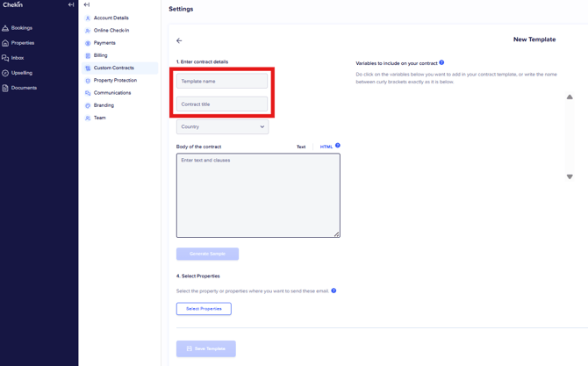Click the Bookings icon in sidebar

click(x=5, y=28)
